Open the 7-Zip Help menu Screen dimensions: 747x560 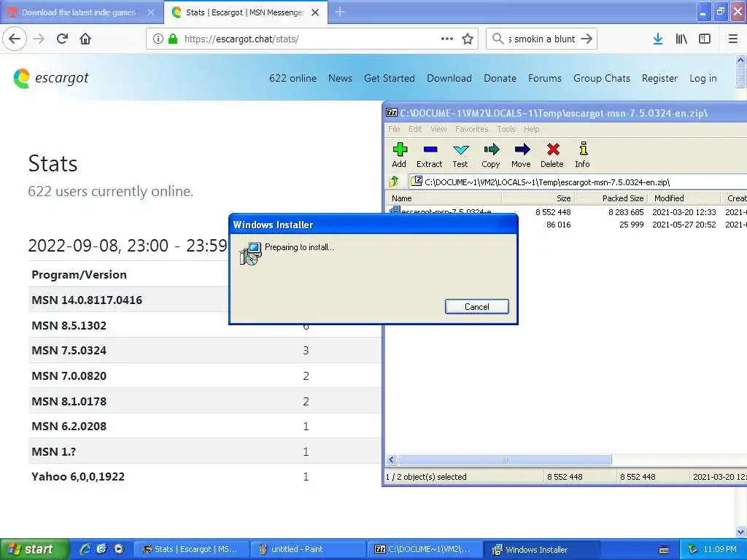point(532,129)
